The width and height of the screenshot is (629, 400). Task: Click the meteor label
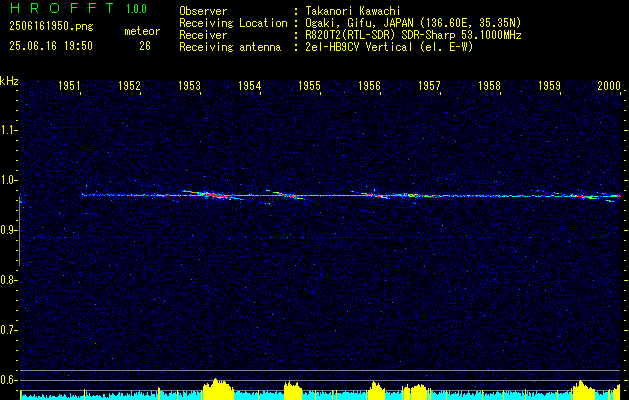pos(142,31)
